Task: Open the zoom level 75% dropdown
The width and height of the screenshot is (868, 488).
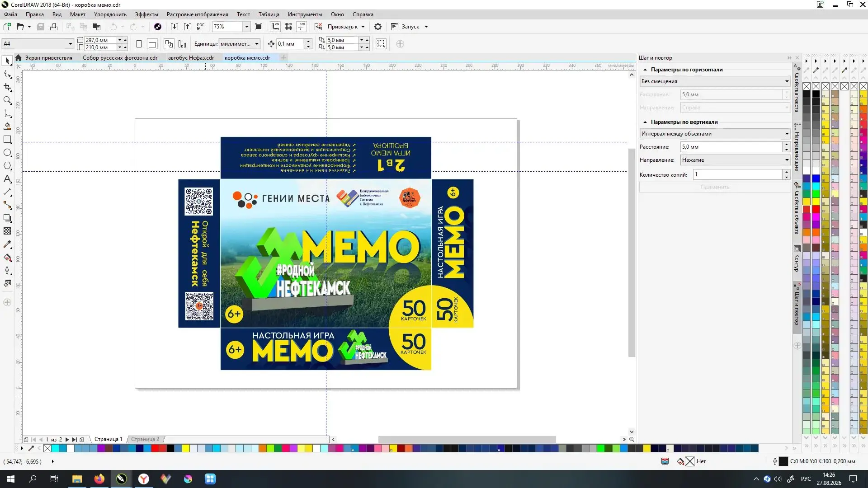Action: click(x=246, y=27)
